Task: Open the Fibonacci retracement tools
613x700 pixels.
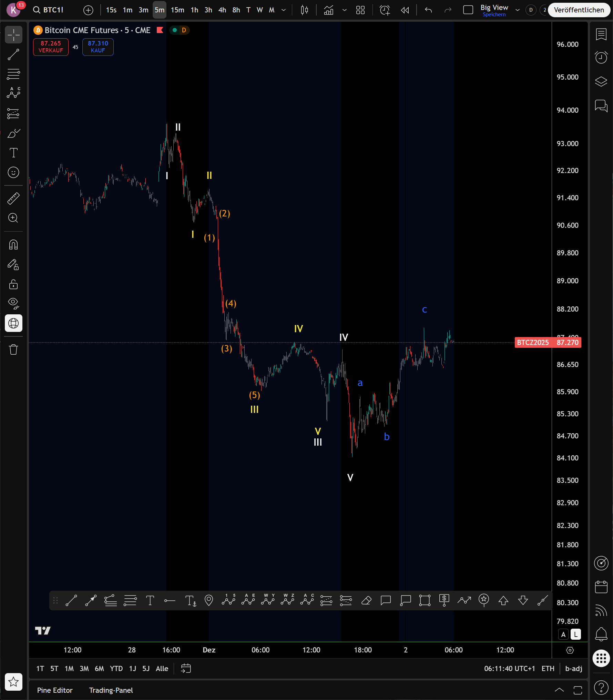Action: pos(13,74)
